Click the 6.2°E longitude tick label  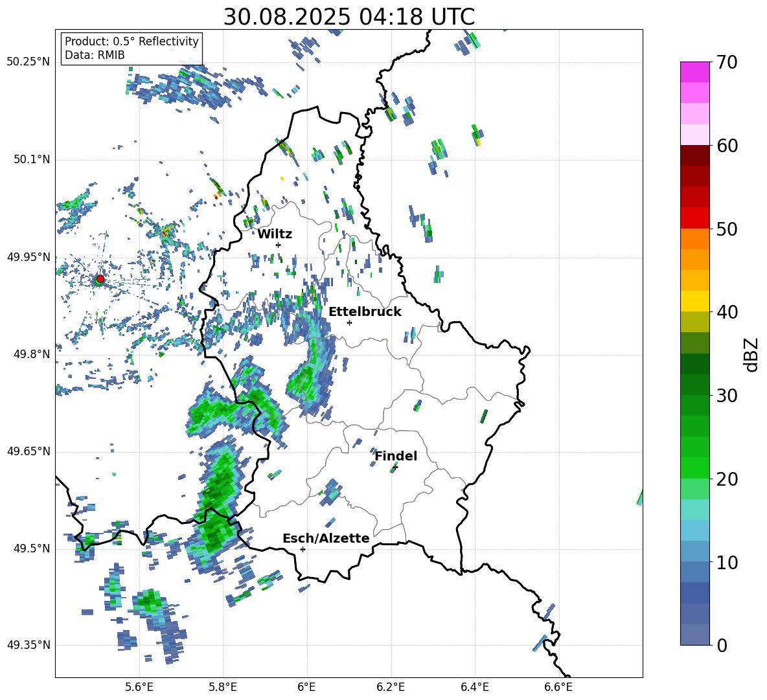pyautogui.click(x=391, y=687)
